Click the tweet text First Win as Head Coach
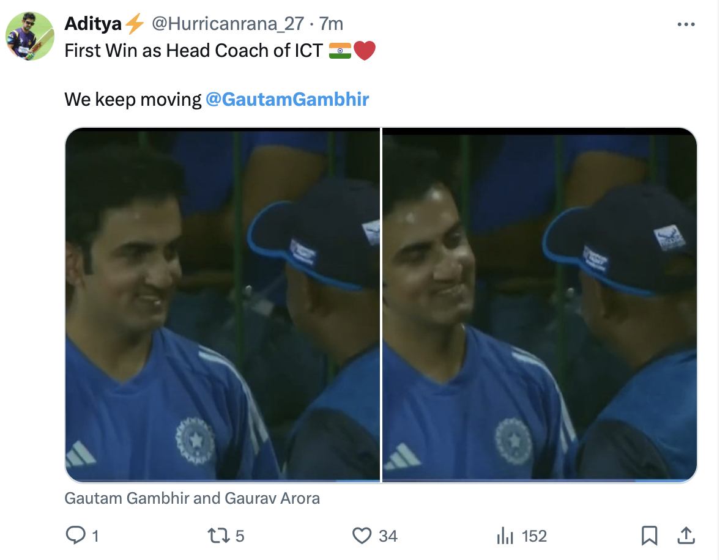 [x=193, y=51]
